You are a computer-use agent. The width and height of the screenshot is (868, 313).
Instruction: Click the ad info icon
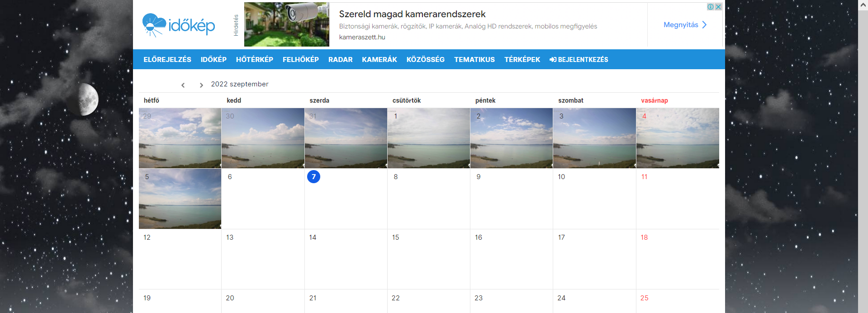point(711,7)
